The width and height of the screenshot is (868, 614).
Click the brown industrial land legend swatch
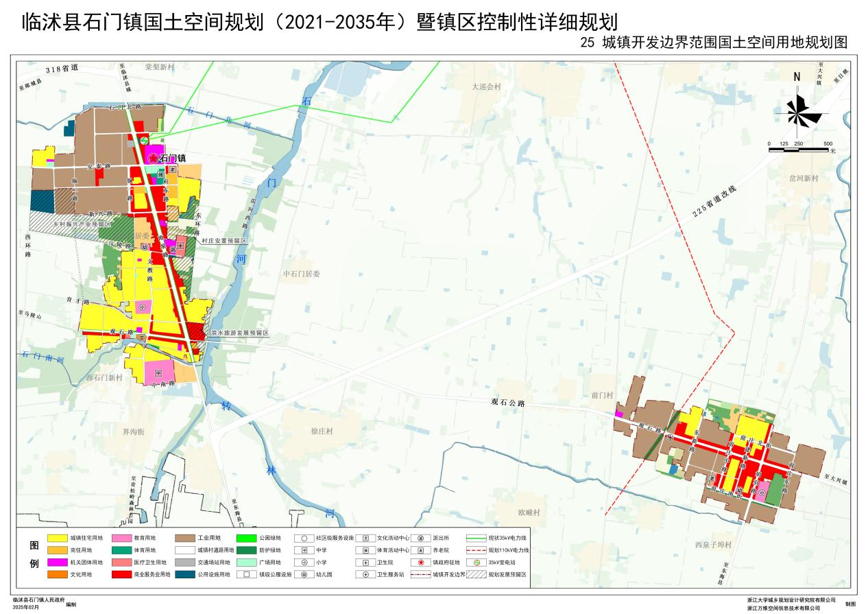pos(184,539)
